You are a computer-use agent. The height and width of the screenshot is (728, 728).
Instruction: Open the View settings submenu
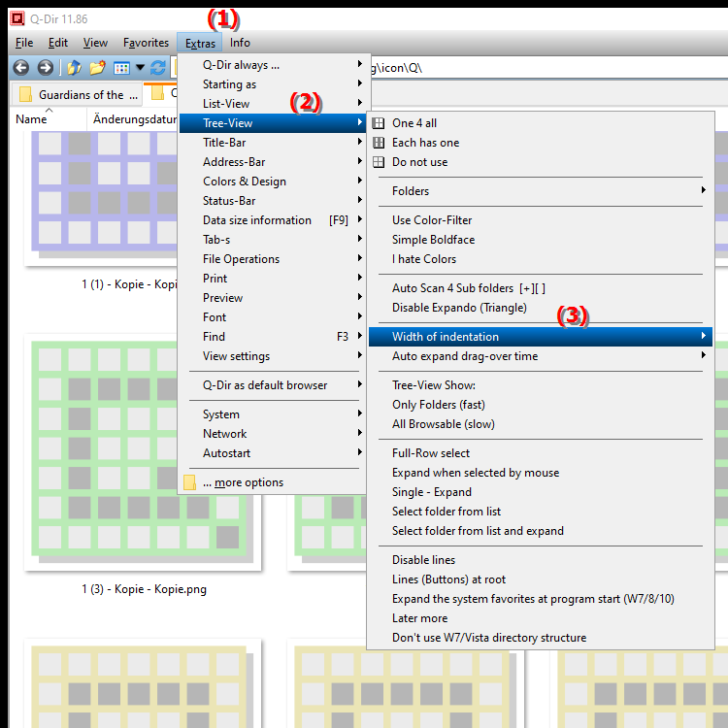[x=273, y=356]
